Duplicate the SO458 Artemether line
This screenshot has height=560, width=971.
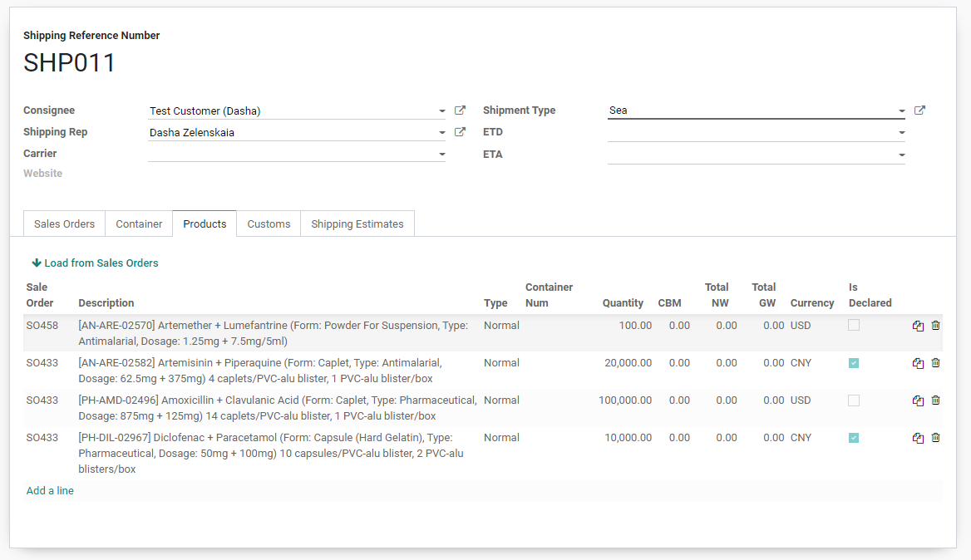(x=918, y=326)
